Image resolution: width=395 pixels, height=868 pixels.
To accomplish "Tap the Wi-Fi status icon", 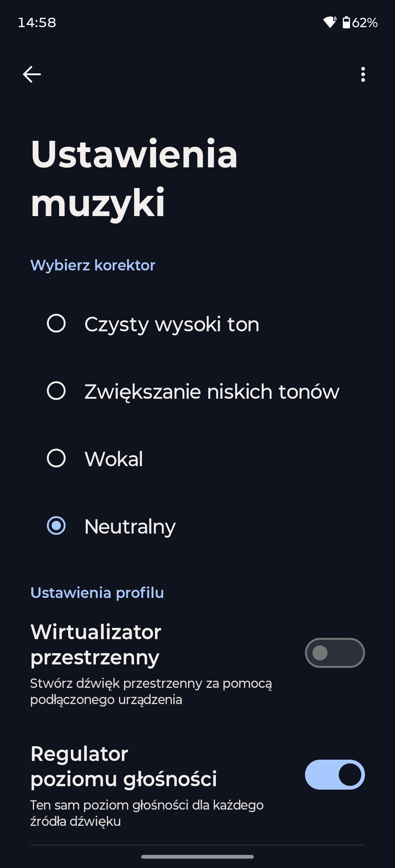I will coord(329,22).
